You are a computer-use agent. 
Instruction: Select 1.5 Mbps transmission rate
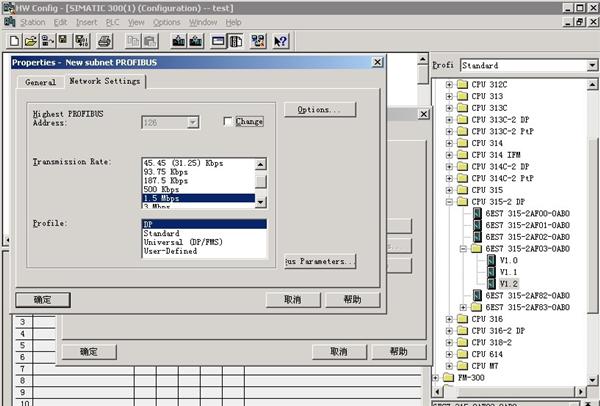(198, 198)
